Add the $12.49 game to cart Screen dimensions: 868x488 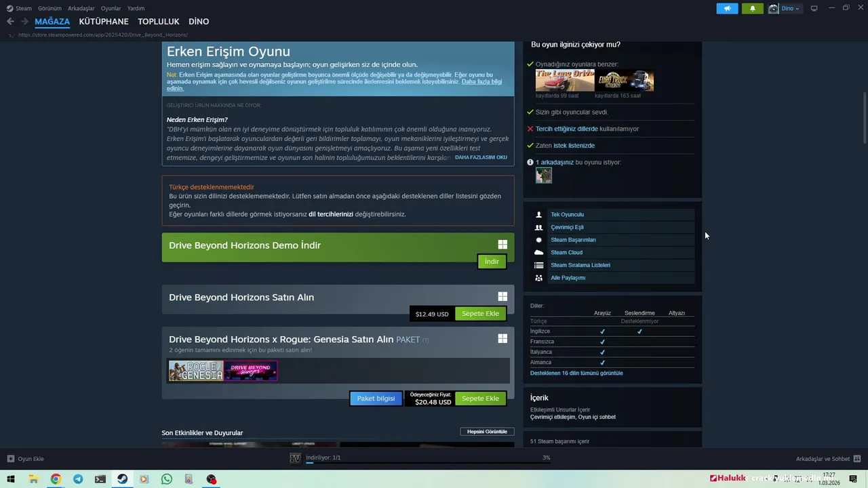[x=480, y=314]
